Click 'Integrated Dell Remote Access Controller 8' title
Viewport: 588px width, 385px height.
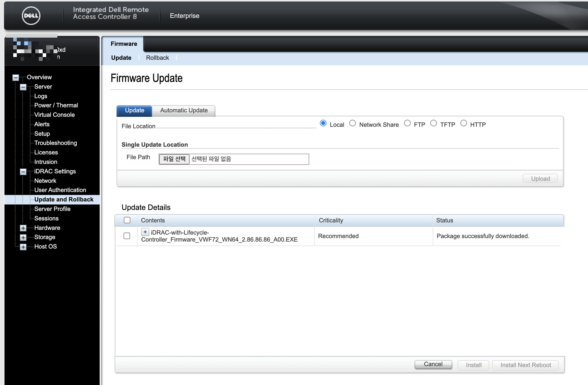tap(111, 13)
